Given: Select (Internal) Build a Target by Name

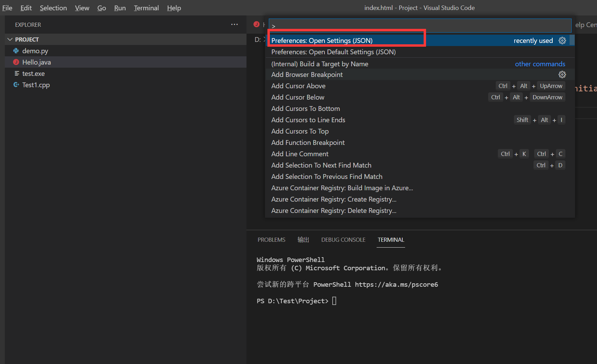Looking at the screenshot, I should (x=420, y=64).
